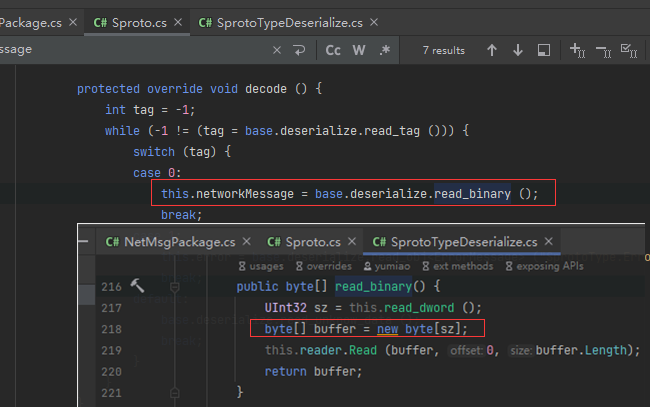
Task: Click the read_binary call on the case 0 line
Action: point(471,193)
